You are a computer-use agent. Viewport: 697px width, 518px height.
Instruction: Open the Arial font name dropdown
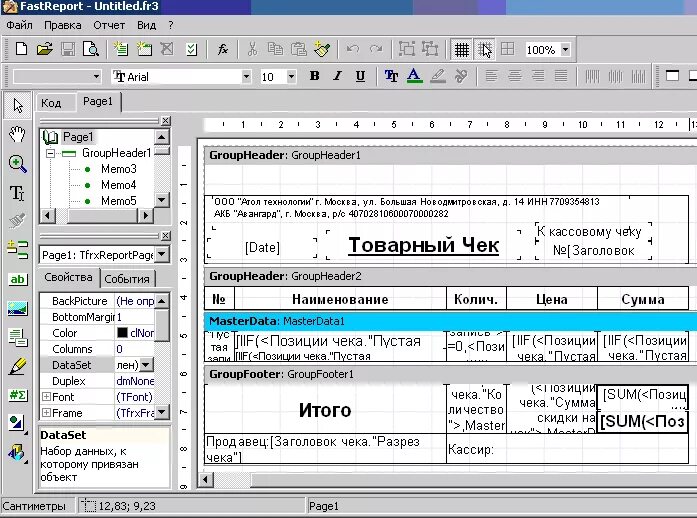tap(246, 76)
